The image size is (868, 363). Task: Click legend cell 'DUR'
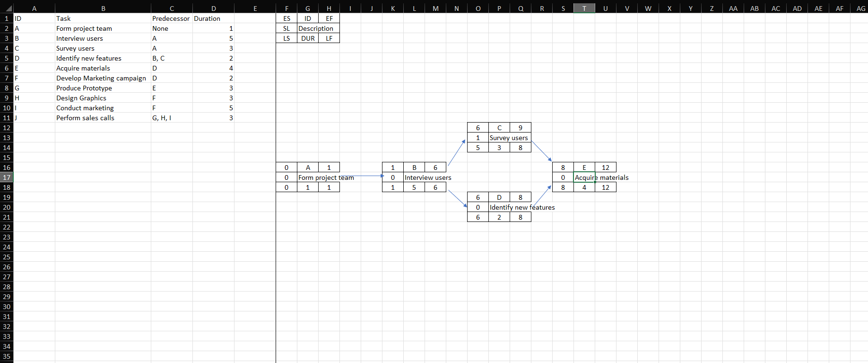308,38
